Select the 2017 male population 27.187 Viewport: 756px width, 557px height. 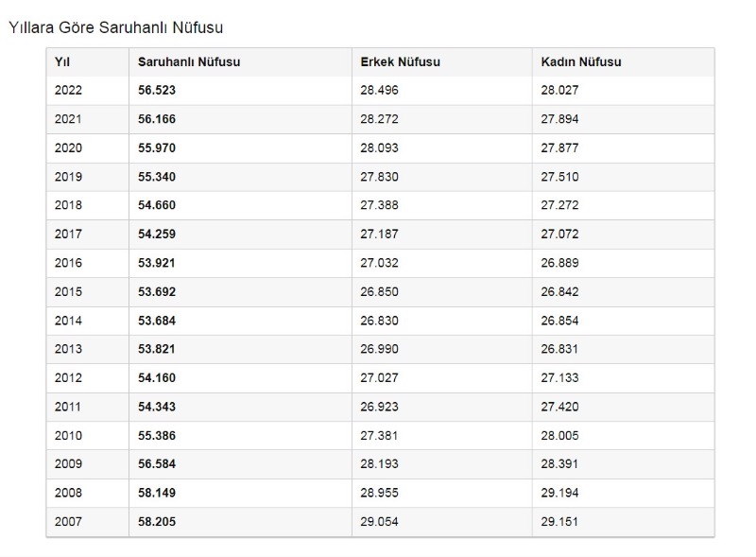pyautogui.click(x=380, y=235)
